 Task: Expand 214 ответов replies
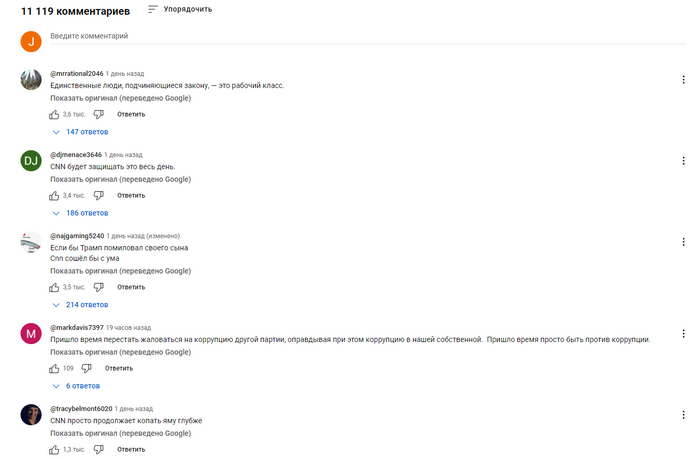click(80, 304)
